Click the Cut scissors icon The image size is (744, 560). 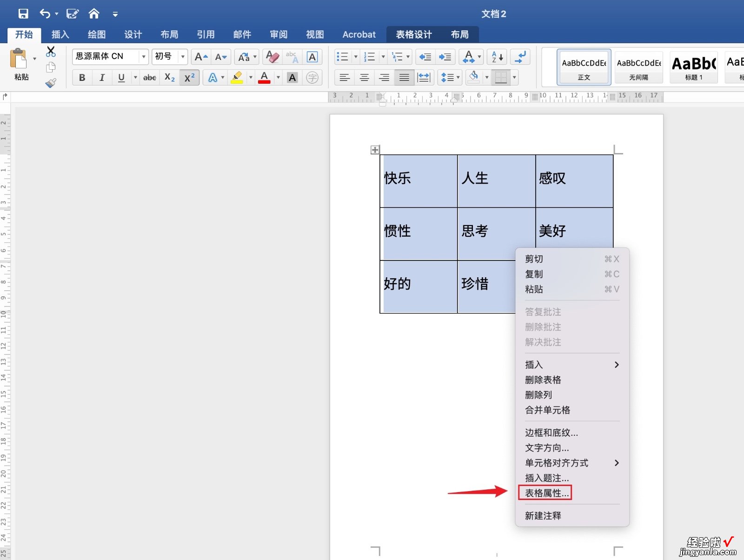pyautogui.click(x=51, y=52)
